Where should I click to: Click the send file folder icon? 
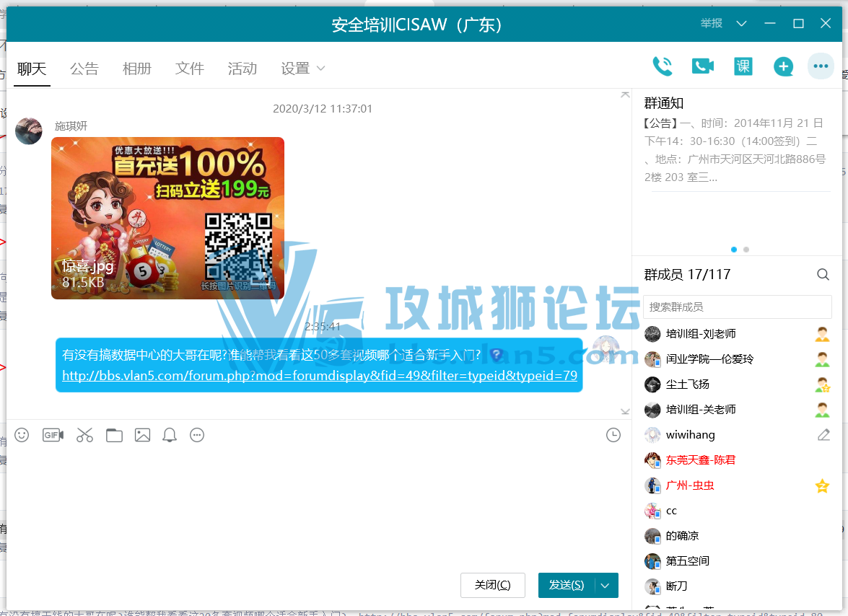pos(114,435)
